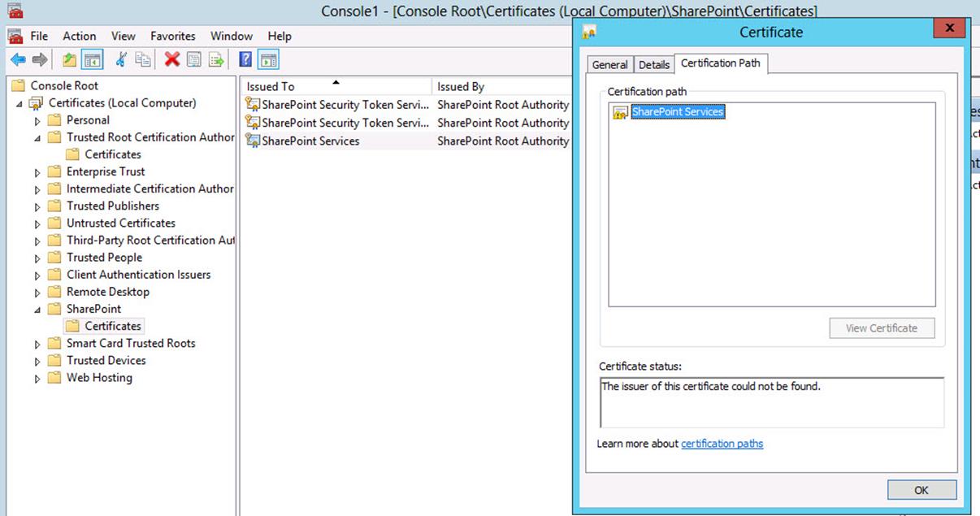980x516 pixels.
Task: Open Help via the blue question-mark icon
Action: pos(245,59)
